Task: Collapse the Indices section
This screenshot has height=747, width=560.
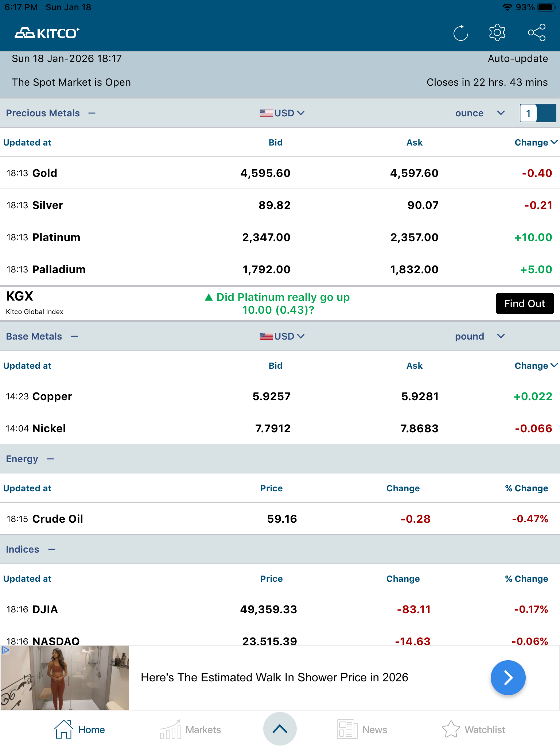Action: click(x=52, y=549)
